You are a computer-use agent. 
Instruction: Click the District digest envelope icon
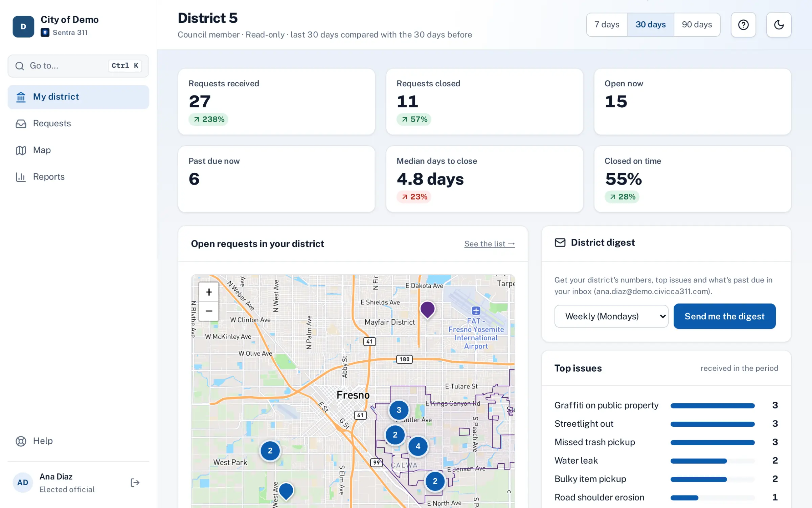pos(560,242)
